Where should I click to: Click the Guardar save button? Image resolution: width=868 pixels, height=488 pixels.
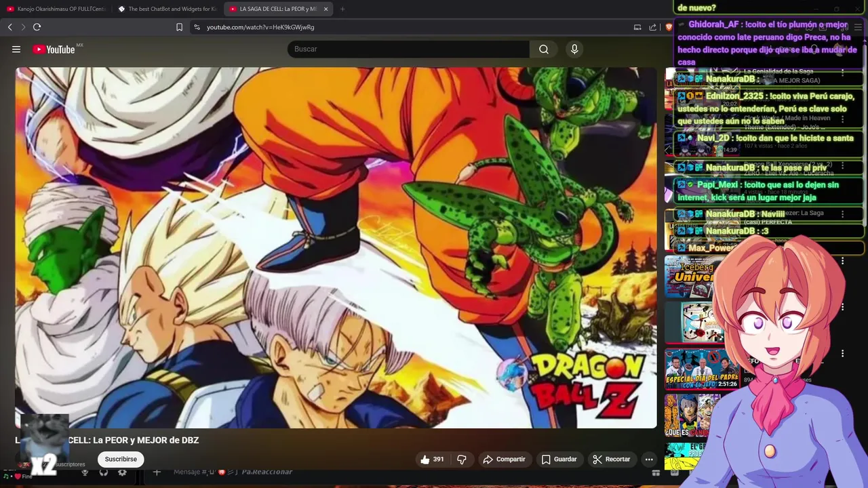559,460
